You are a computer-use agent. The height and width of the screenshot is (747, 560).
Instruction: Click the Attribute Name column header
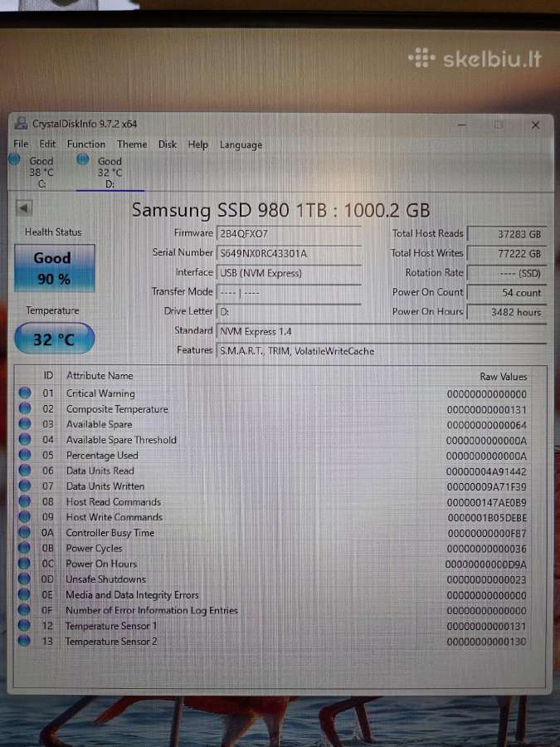[100, 375]
